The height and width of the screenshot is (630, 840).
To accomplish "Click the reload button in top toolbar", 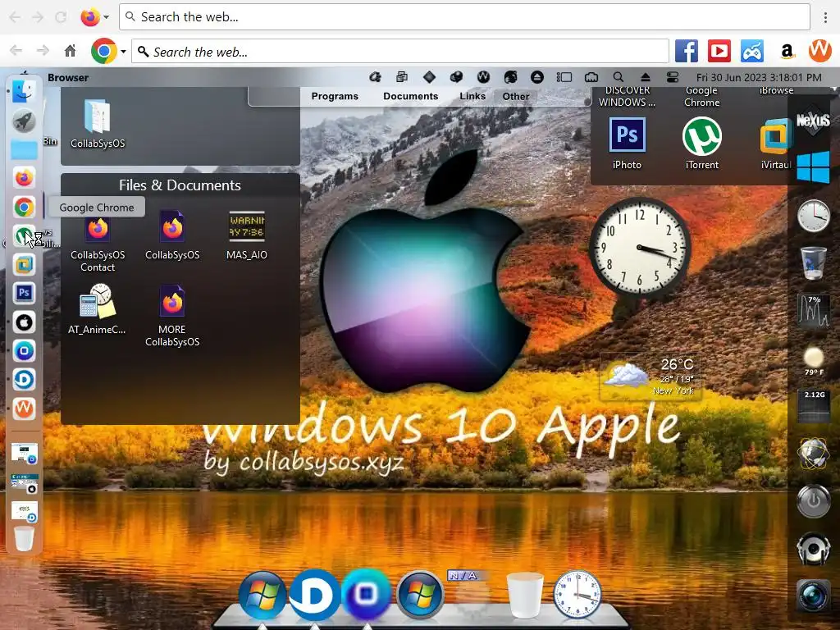I will tap(61, 17).
